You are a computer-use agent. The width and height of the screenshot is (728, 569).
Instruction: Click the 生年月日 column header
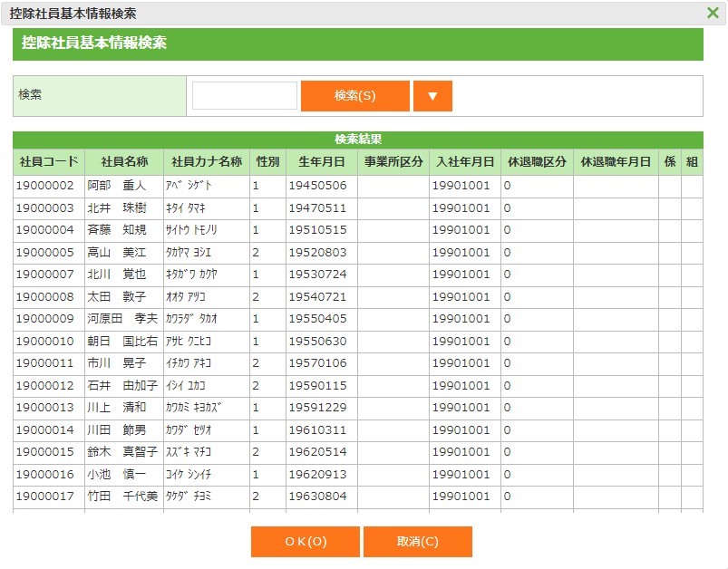(322, 162)
